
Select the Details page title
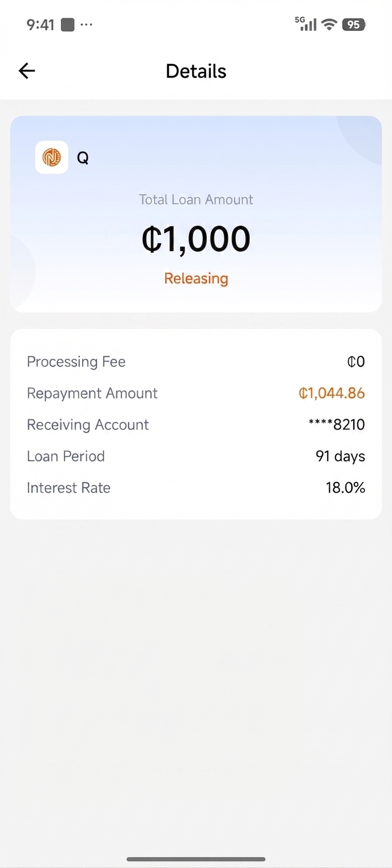point(196,71)
